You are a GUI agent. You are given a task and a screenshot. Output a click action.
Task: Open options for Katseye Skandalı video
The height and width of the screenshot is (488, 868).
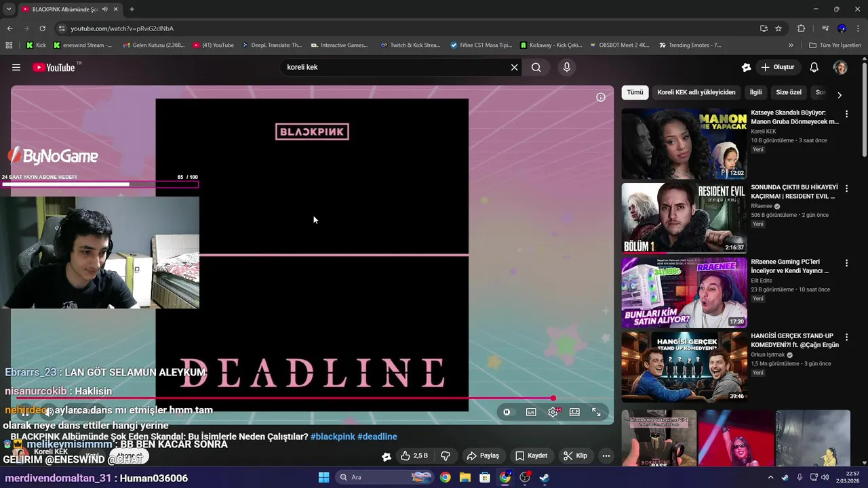846,115
